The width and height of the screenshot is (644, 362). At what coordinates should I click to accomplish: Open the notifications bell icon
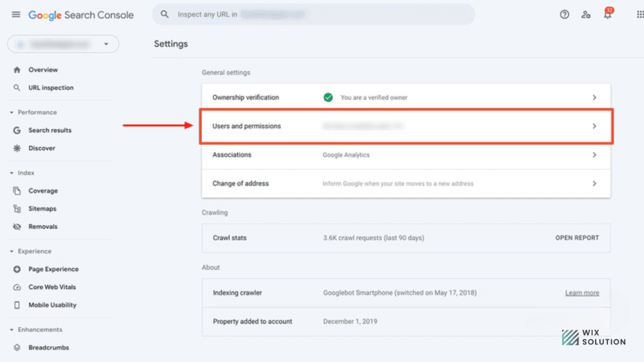tap(608, 14)
